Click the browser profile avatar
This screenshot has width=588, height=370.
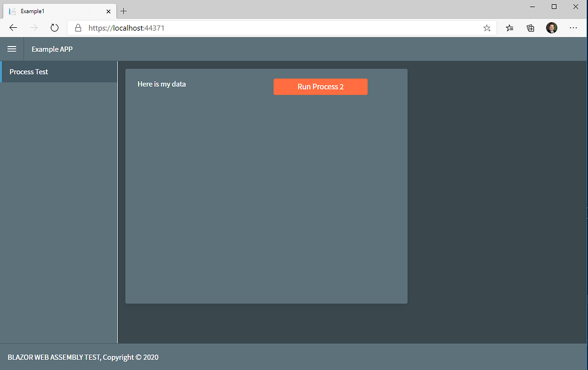point(552,27)
